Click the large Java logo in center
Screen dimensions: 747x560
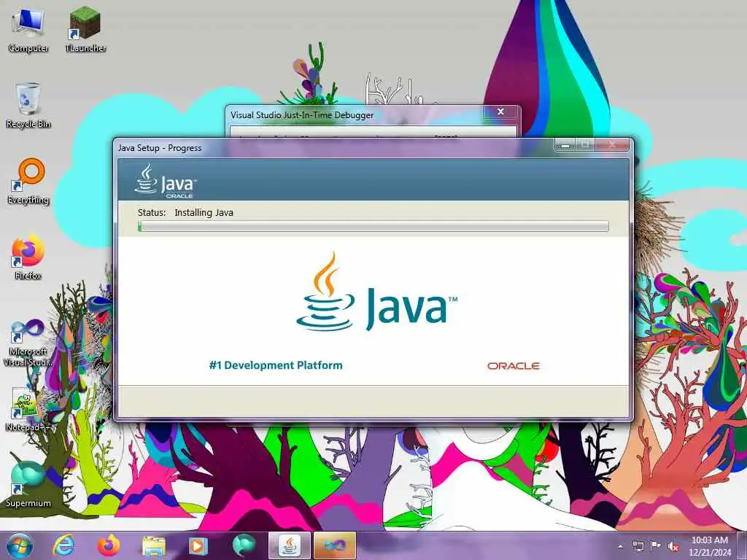click(x=376, y=292)
